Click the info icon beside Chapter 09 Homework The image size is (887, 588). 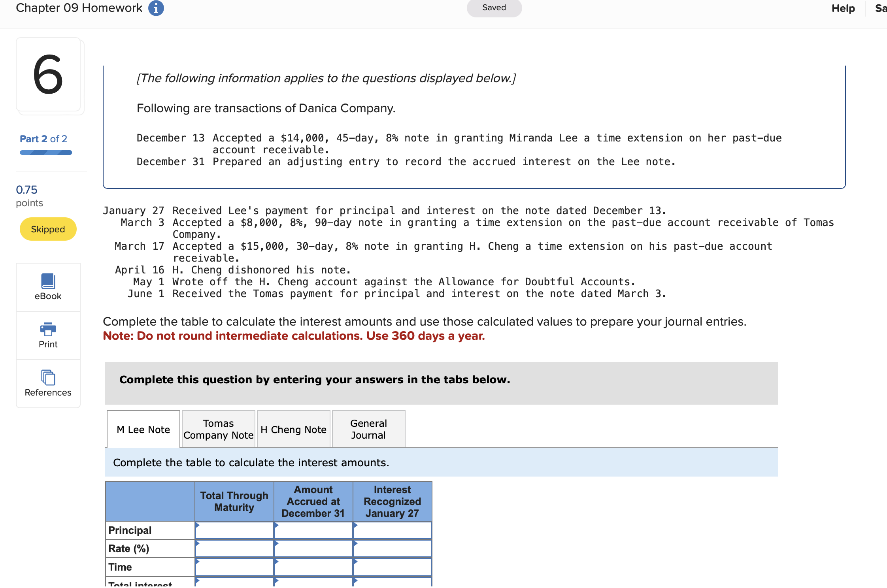[156, 8]
